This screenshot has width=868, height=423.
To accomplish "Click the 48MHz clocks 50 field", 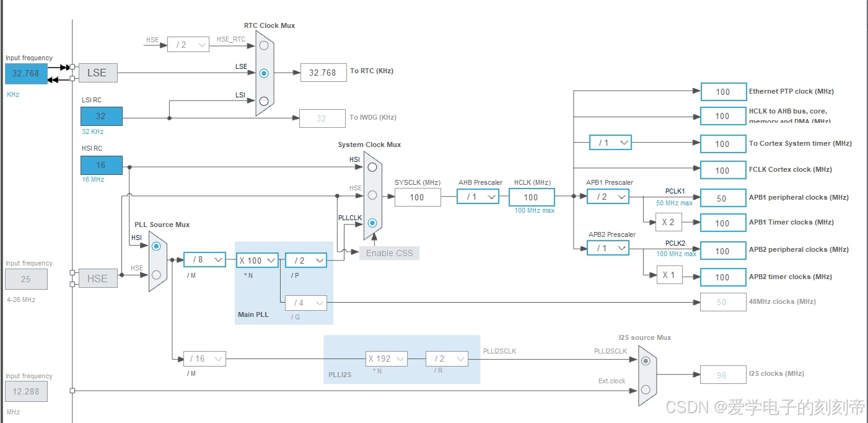I will pos(723,302).
